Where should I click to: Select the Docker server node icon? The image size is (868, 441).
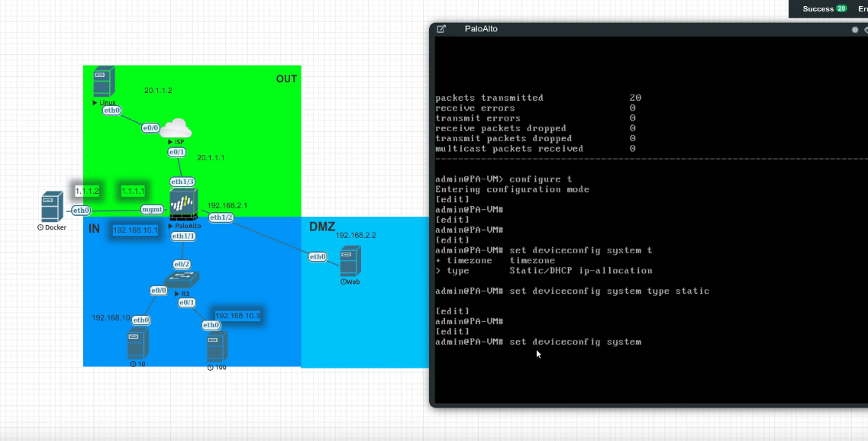(x=52, y=207)
